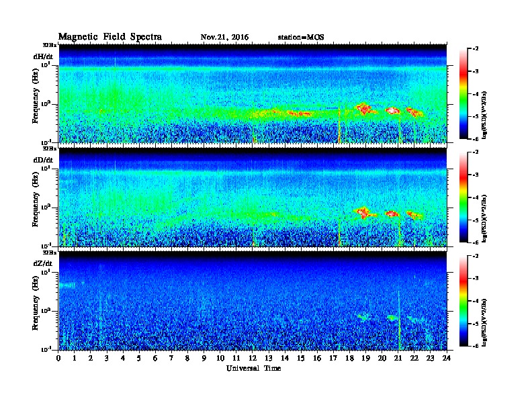This screenshot has width=532, height=411.
Task: Click hour "20" on the Universal Time axis
Action: coord(382,358)
